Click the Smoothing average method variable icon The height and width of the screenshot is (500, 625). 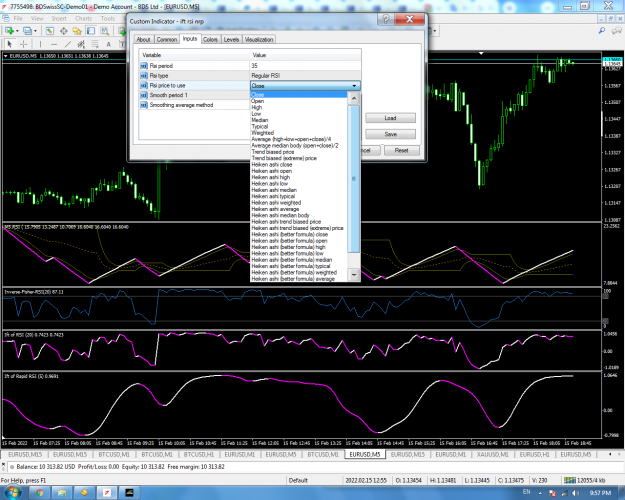pyautogui.click(x=144, y=105)
